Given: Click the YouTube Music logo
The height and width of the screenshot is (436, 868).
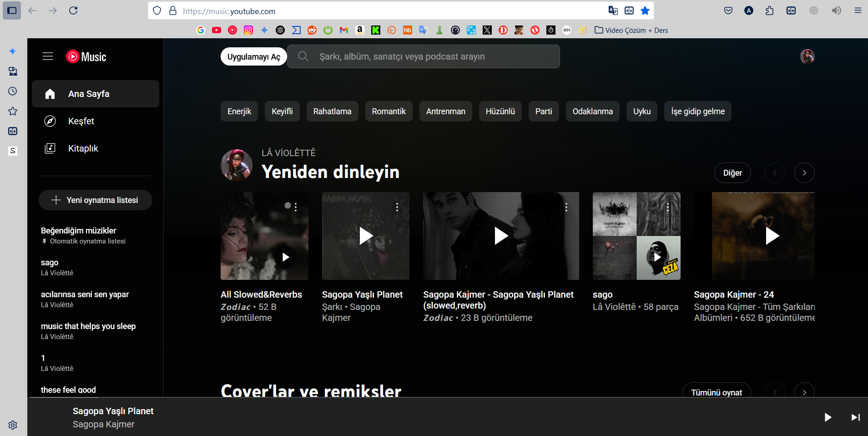Looking at the screenshot, I should point(86,56).
